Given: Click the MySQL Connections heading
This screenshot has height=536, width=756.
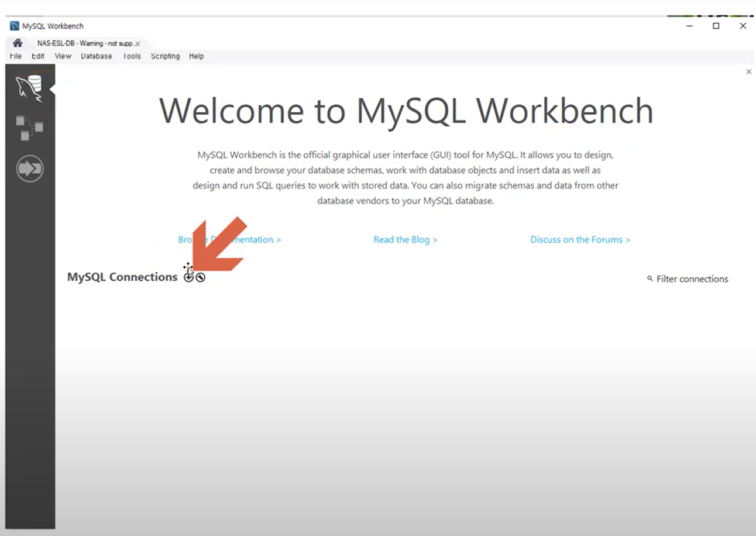Looking at the screenshot, I should tap(122, 277).
